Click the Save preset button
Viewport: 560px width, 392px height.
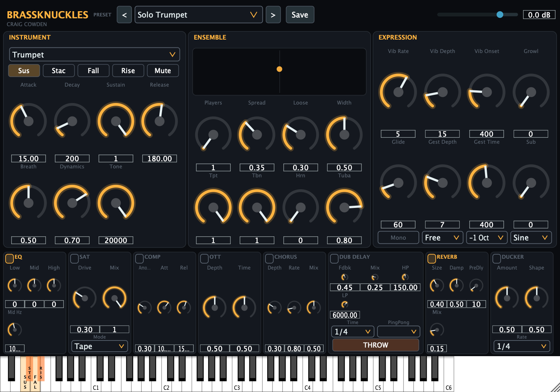(300, 15)
